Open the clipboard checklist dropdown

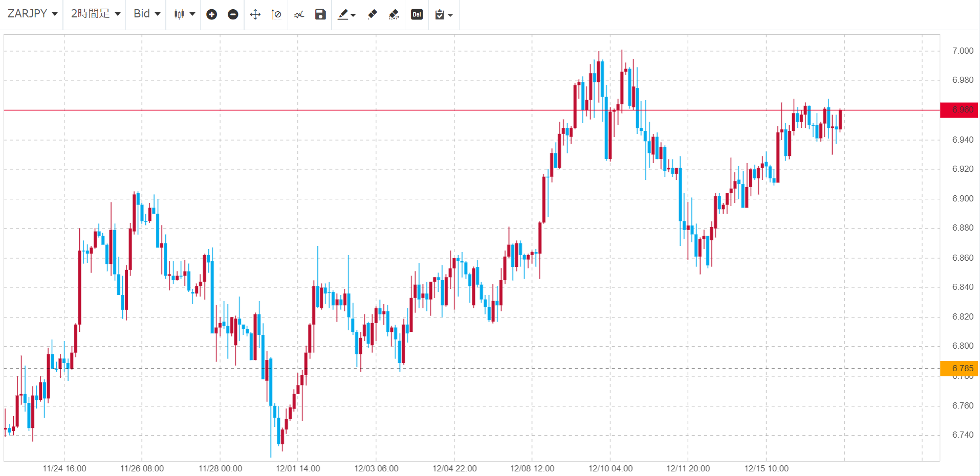(x=443, y=14)
